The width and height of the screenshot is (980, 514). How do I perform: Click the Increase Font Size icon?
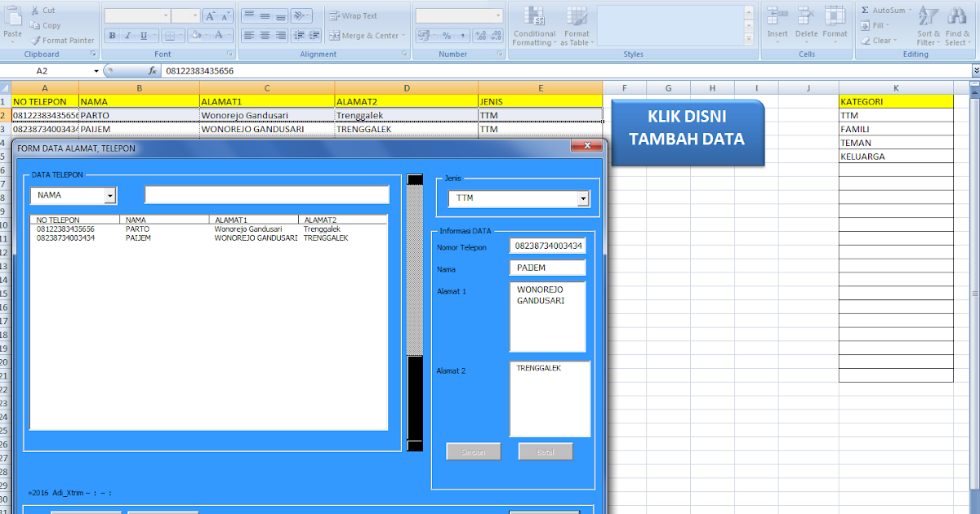(211, 16)
